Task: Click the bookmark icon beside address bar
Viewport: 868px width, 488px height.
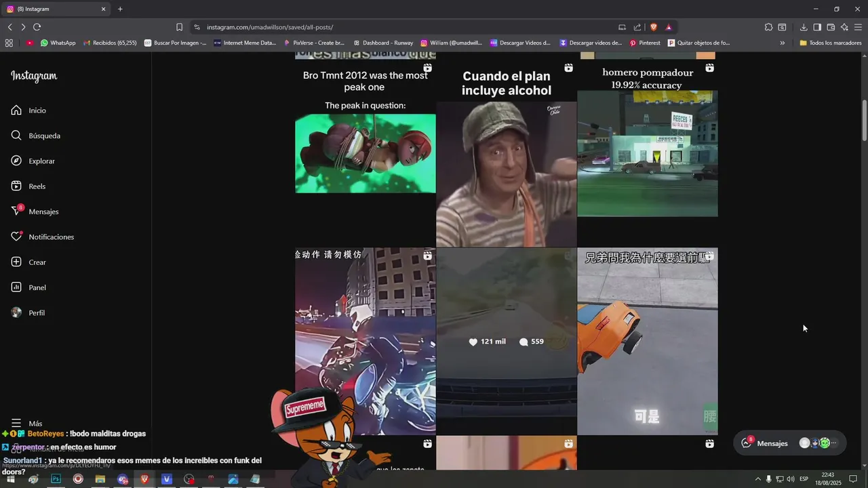Action: pyautogui.click(x=179, y=27)
